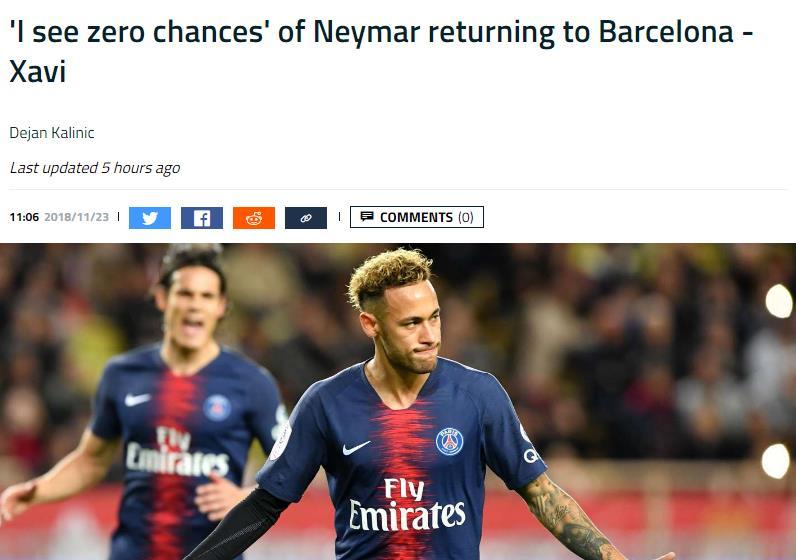The width and height of the screenshot is (796, 560).
Task: Click the Fly Emirates logo on Neymar's jersey
Action: pyautogui.click(x=407, y=504)
